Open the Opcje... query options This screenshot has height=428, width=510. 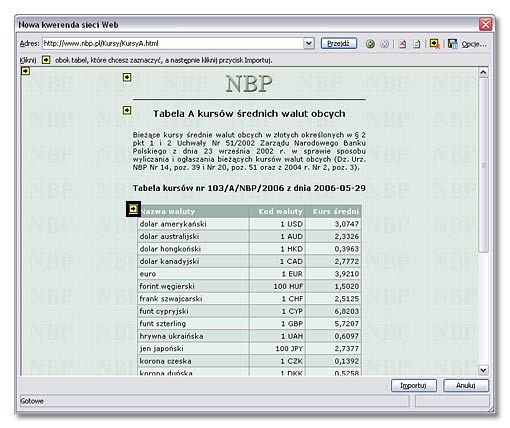(x=474, y=44)
